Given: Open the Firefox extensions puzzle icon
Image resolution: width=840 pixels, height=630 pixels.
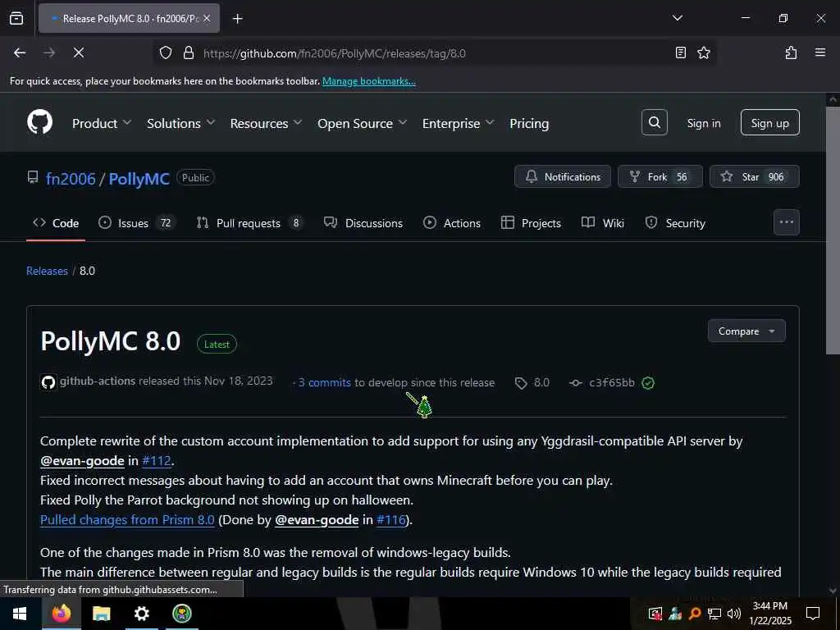Looking at the screenshot, I should tap(791, 52).
